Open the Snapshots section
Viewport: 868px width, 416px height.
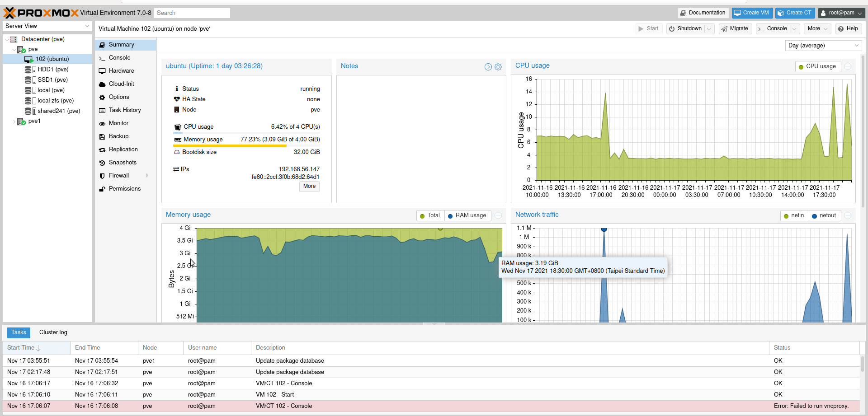pyautogui.click(x=126, y=163)
